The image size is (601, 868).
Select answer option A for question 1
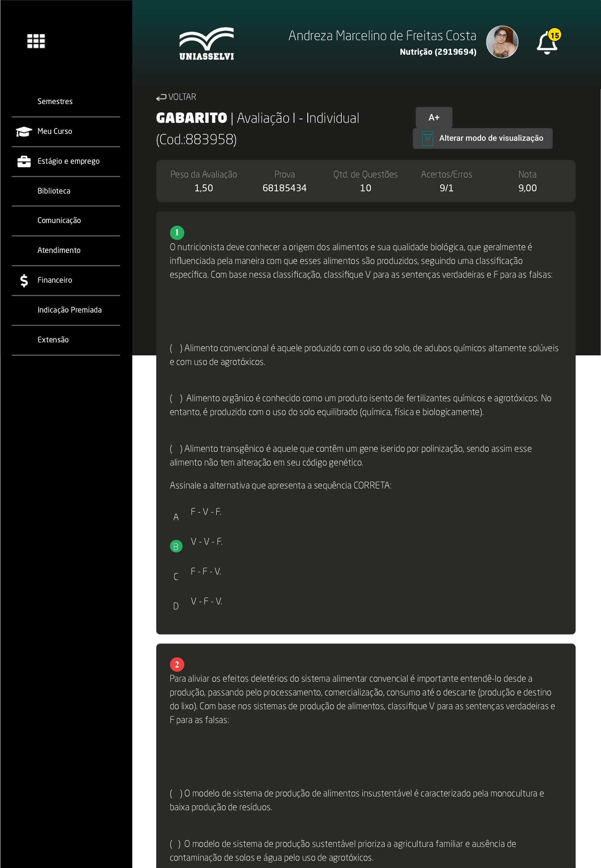coord(176,517)
